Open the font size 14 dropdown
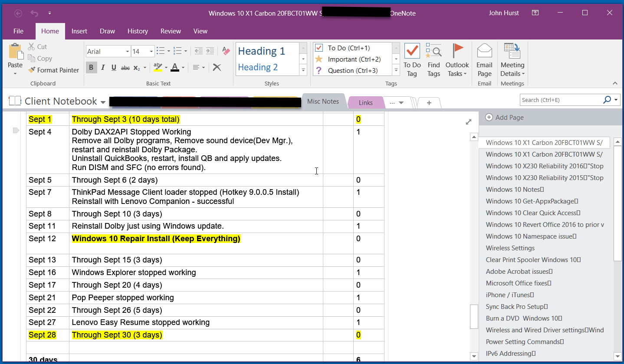 pos(151,52)
